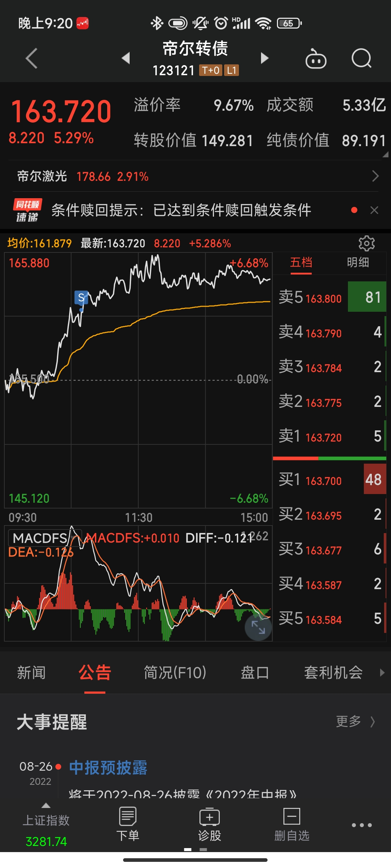Open 诊股 stock diagnosis
This screenshot has width=391, height=868.
[x=209, y=824]
